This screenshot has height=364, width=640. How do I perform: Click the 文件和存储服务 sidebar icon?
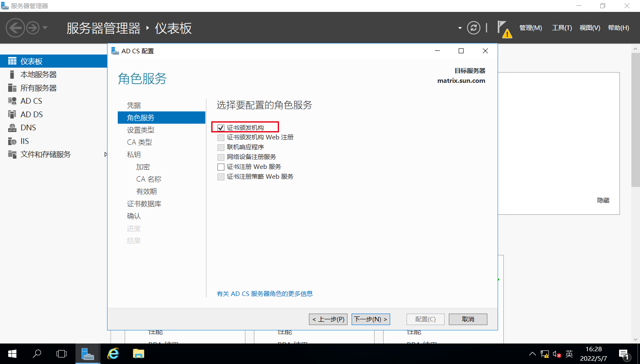click(x=12, y=154)
